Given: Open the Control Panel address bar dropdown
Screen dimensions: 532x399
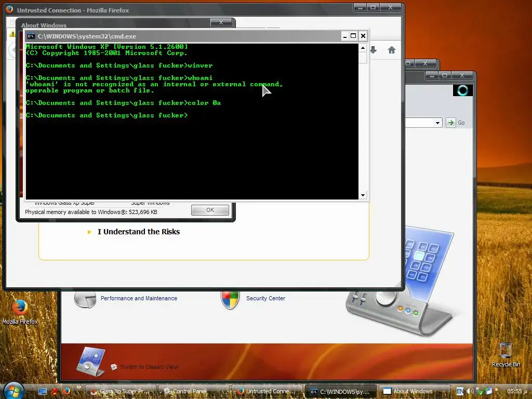Looking at the screenshot, I should pyautogui.click(x=437, y=123).
